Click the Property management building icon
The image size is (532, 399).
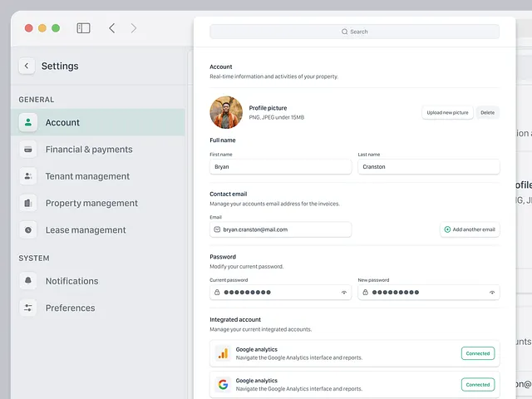click(28, 203)
